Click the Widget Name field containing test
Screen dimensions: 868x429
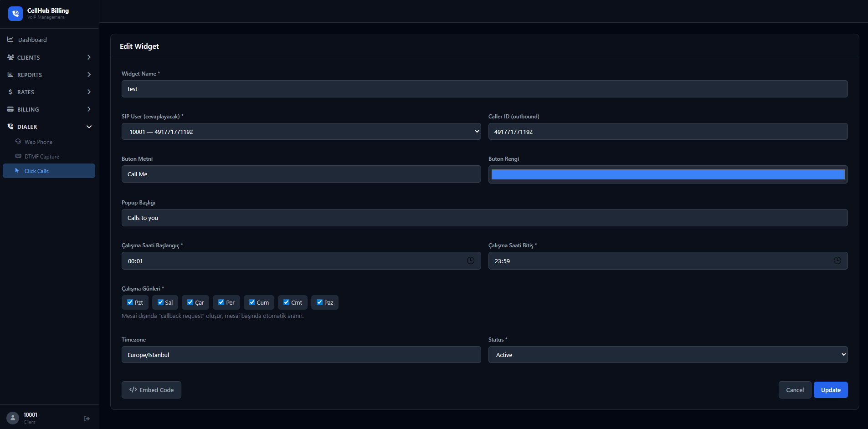point(484,89)
